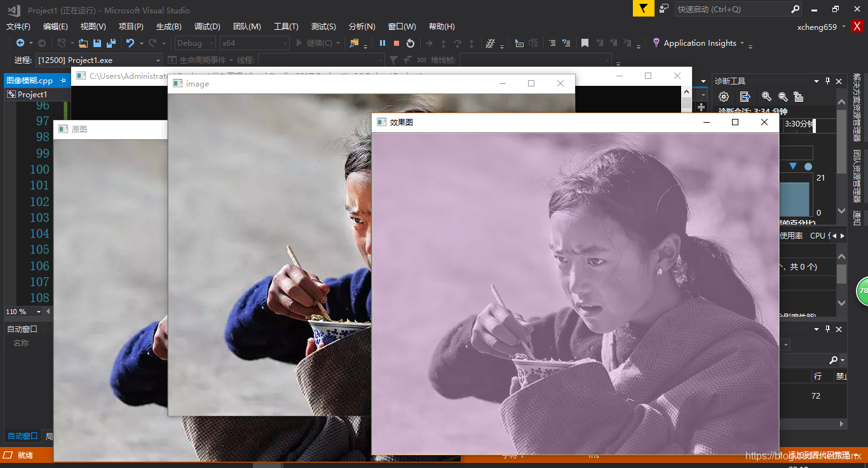868x468 pixels.
Task: Open the 诊断工具 window options dropdown
Action: pyautogui.click(x=817, y=81)
